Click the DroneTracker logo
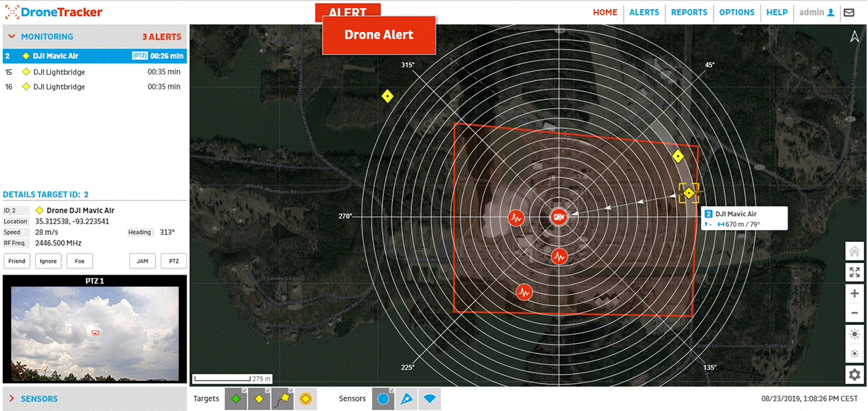868x411 pixels. point(54,12)
